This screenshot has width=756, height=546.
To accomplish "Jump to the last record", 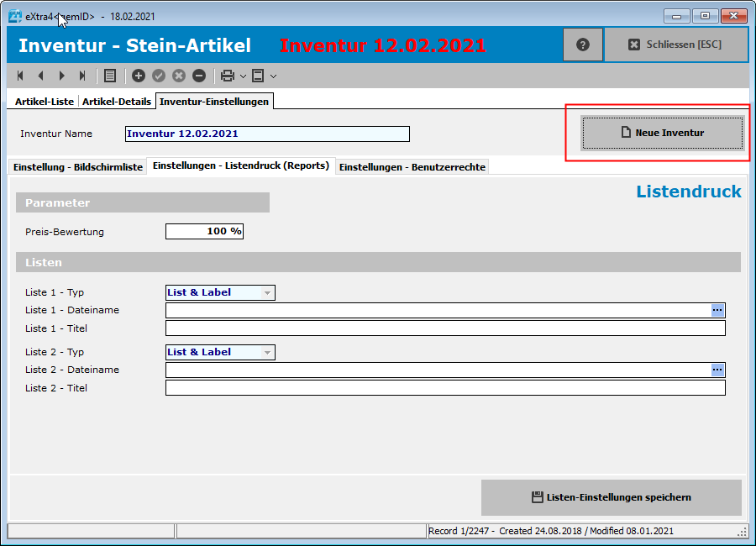I will tap(82, 76).
